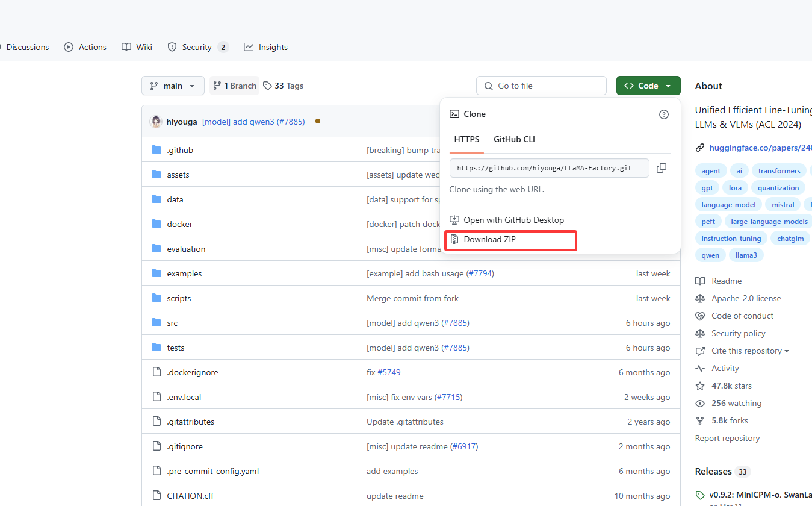Open the .github folder icon
The width and height of the screenshot is (812, 506).
pos(157,150)
